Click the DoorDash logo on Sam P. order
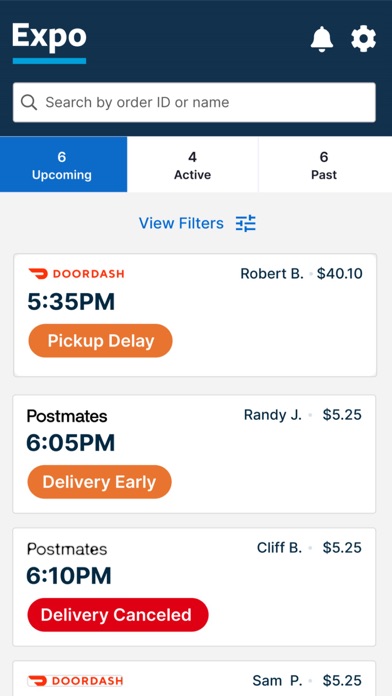This screenshot has width=392, height=696. (x=75, y=680)
